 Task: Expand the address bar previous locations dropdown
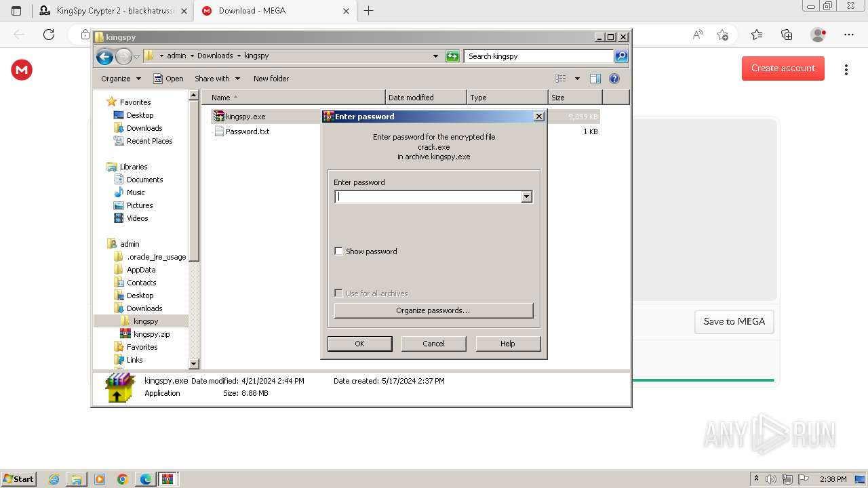point(435,56)
